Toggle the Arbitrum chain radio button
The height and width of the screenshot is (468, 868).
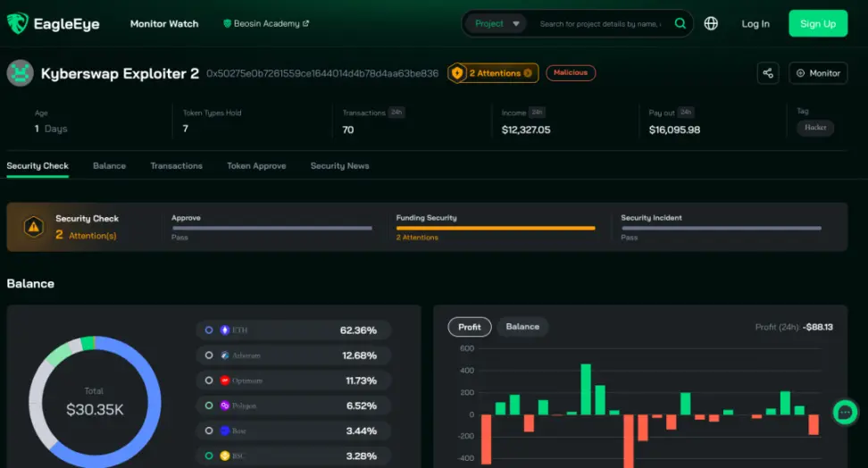(x=209, y=355)
